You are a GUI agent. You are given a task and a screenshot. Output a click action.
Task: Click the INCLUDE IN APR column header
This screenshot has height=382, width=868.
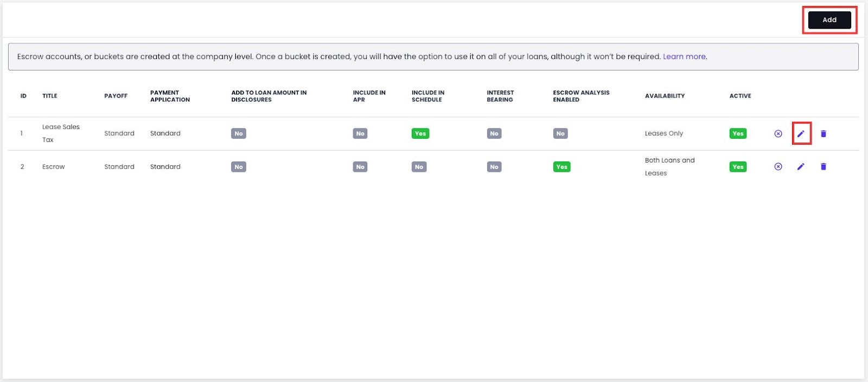point(369,96)
